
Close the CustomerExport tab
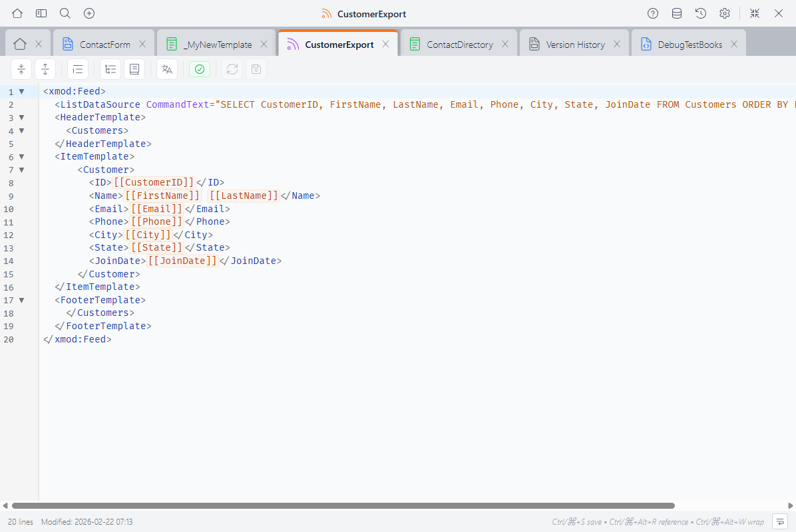pos(386,44)
